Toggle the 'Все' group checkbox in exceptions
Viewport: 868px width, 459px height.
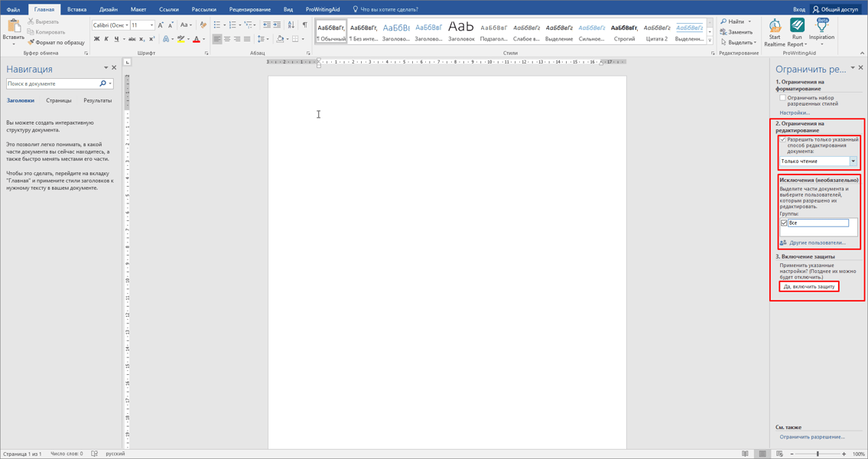point(784,223)
